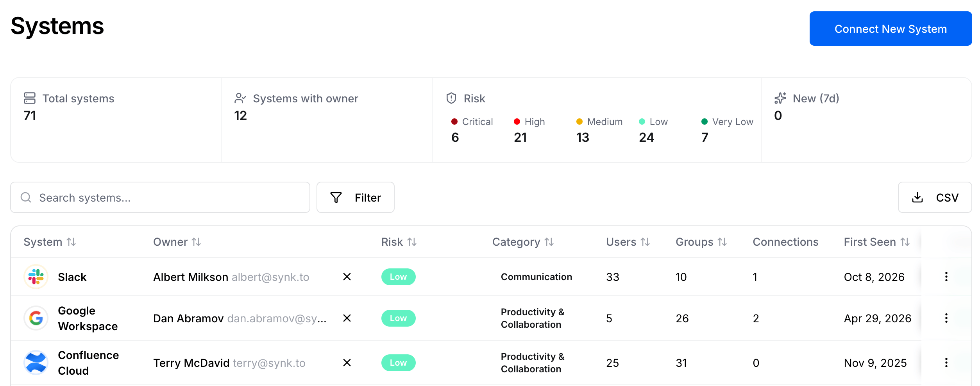Remove Albert Milkson as Slack owner
The height and width of the screenshot is (386, 980).
347,277
